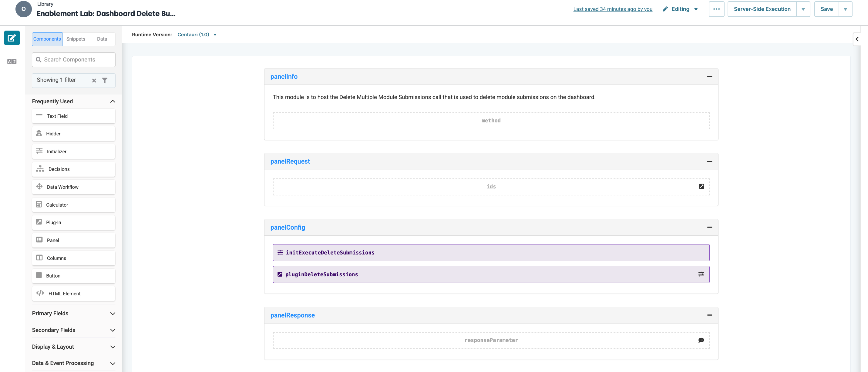Open the filter options funnel icon
The image size is (868, 372).
click(x=105, y=81)
